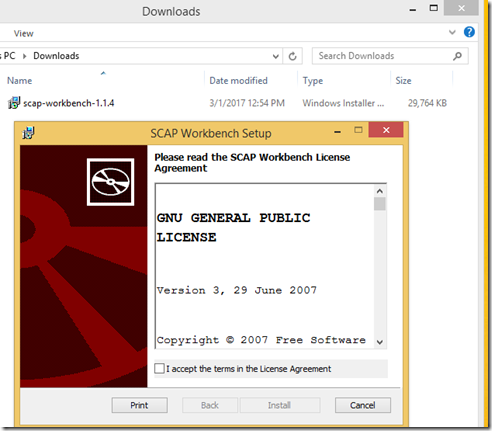
Task: Click the Windows Installer type cell
Action: click(343, 103)
